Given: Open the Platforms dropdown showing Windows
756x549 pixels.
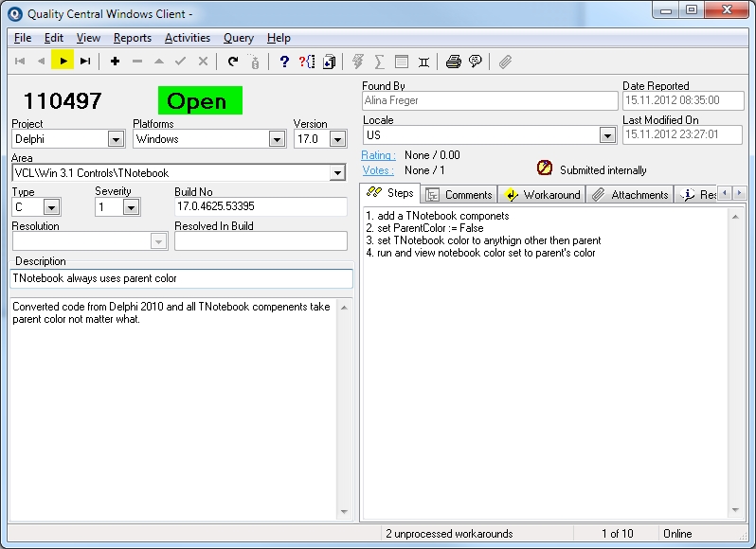Looking at the screenshot, I should coord(277,140).
